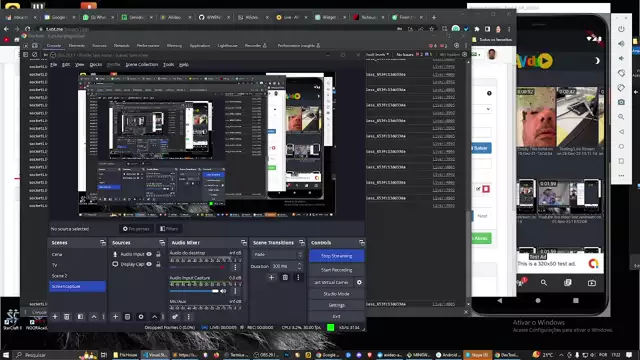The width and height of the screenshot is (640, 360).
Task: Open OBS Settings from Controls panel
Action: point(336,305)
